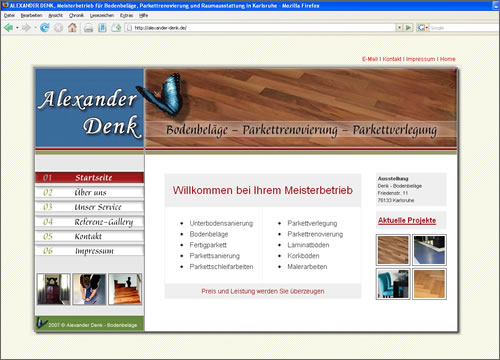Click the Impressum link in the top bar
The height and width of the screenshot is (360, 500).
pyautogui.click(x=420, y=59)
